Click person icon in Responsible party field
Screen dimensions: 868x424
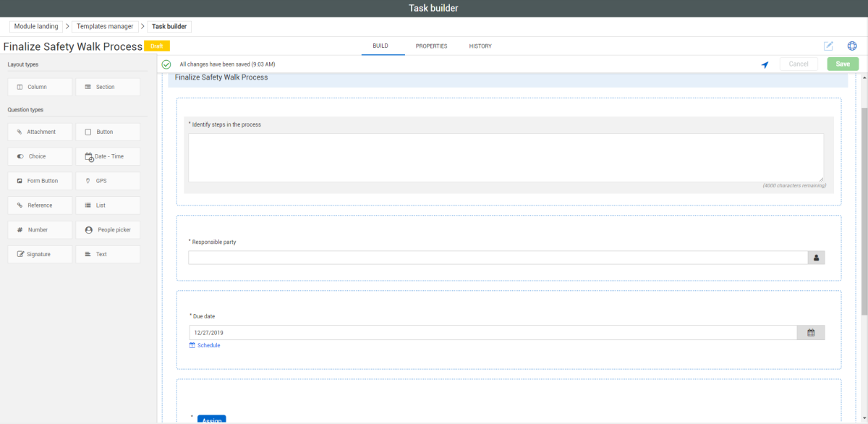click(x=816, y=258)
